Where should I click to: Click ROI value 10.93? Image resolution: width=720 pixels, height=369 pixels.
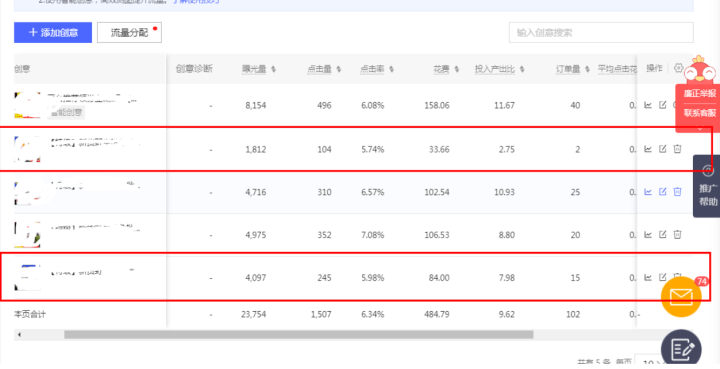(x=504, y=192)
